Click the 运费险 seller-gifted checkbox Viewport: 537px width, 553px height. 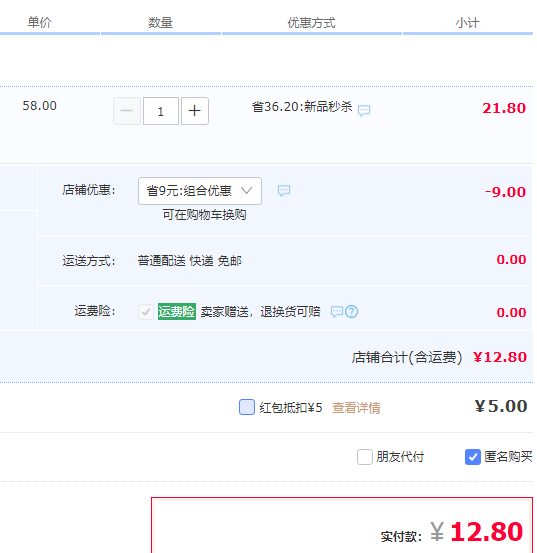146,312
